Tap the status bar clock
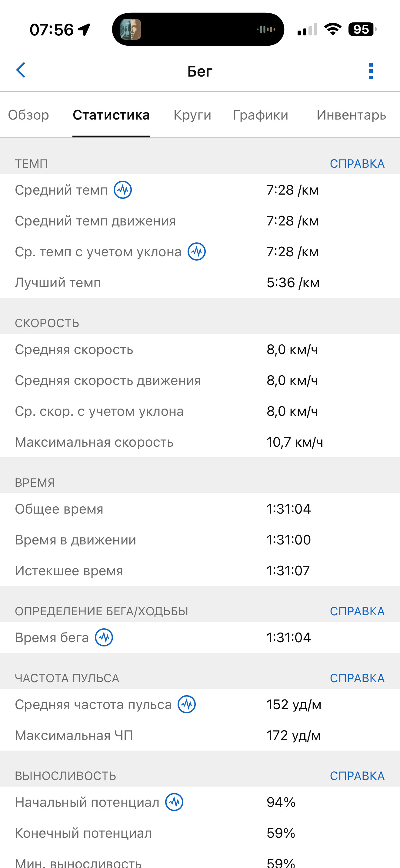The image size is (400, 868). tap(52, 30)
